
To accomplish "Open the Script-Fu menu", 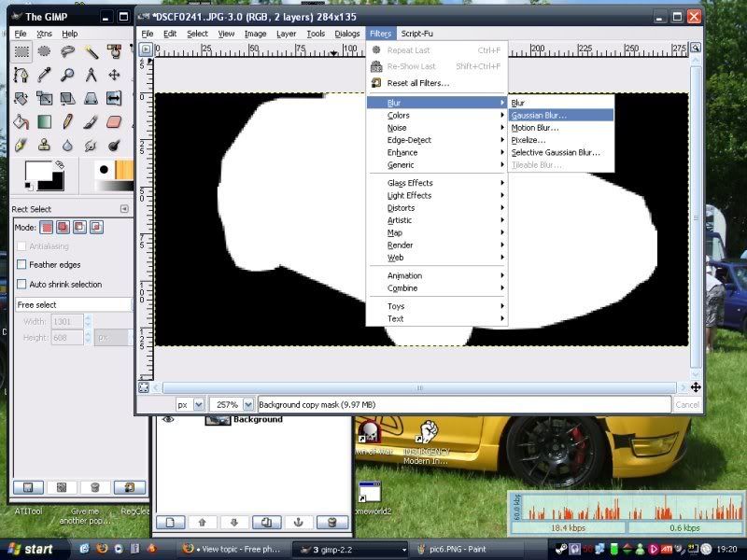I will 416,34.
